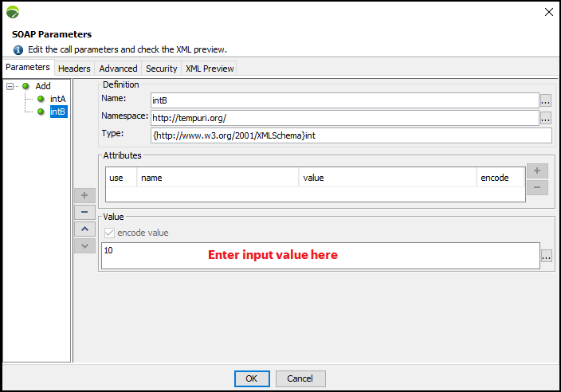Open the Advanced tab
This screenshot has width=561, height=392.
click(x=118, y=69)
